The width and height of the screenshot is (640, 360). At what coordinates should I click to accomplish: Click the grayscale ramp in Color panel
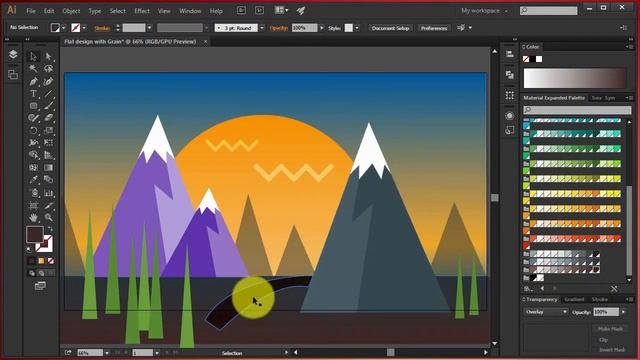574,78
